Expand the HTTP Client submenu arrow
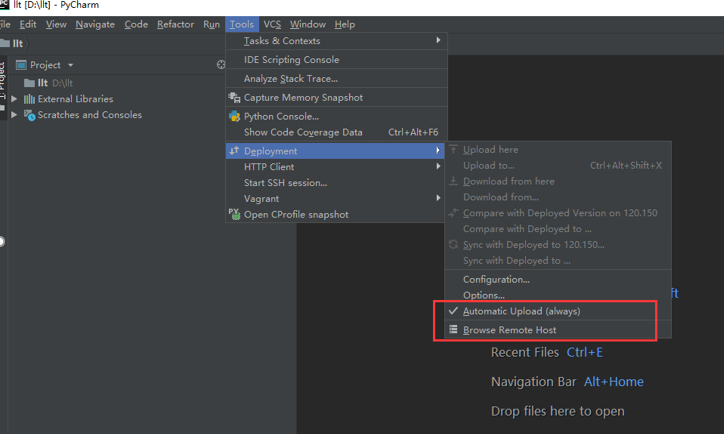 click(438, 166)
